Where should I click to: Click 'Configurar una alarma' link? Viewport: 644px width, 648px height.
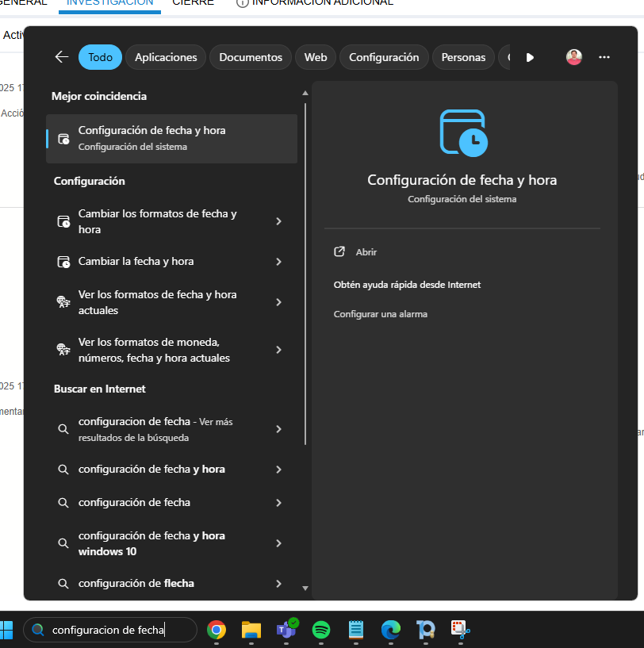pyautogui.click(x=380, y=314)
